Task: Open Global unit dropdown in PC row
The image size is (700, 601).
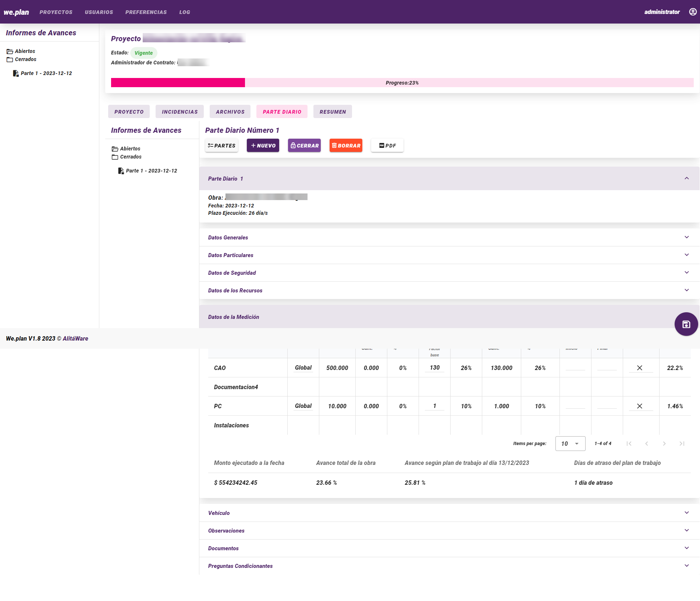Action: coord(303,406)
